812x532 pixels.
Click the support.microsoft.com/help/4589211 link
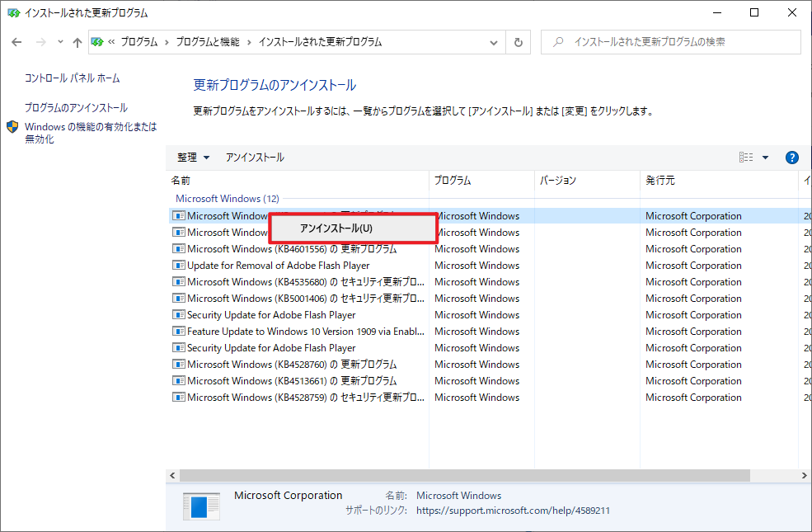pos(514,511)
